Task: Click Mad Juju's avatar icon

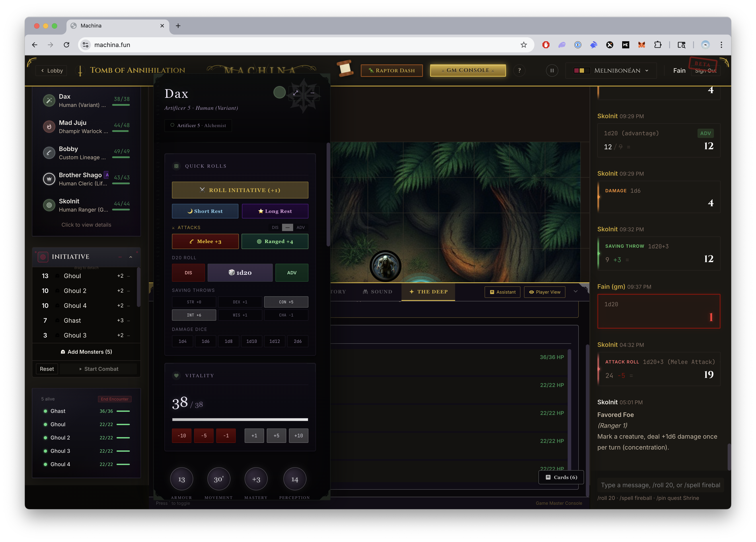Action: (x=49, y=127)
